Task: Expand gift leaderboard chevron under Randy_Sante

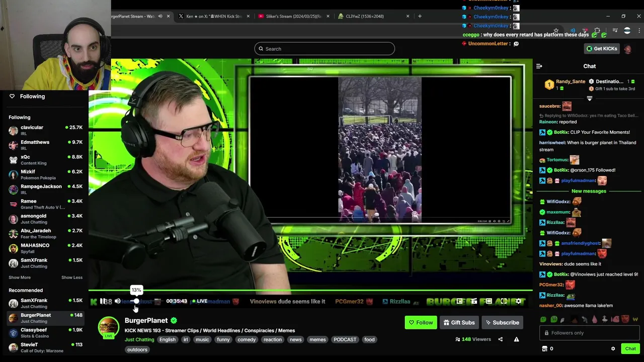Action: 589,99
